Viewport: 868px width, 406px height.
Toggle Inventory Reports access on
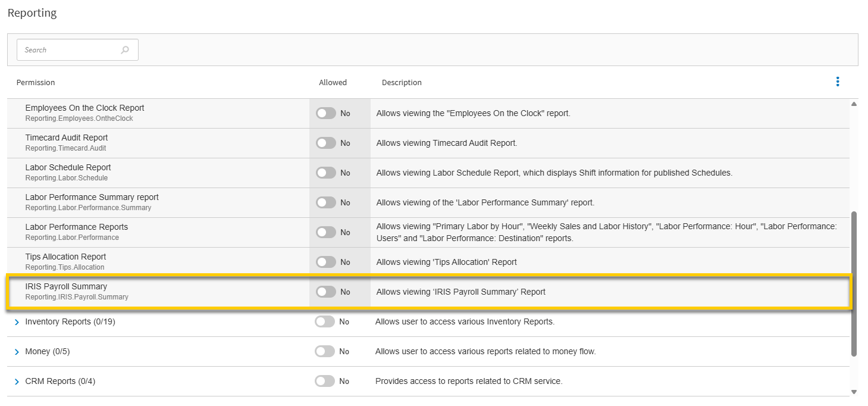(x=325, y=321)
